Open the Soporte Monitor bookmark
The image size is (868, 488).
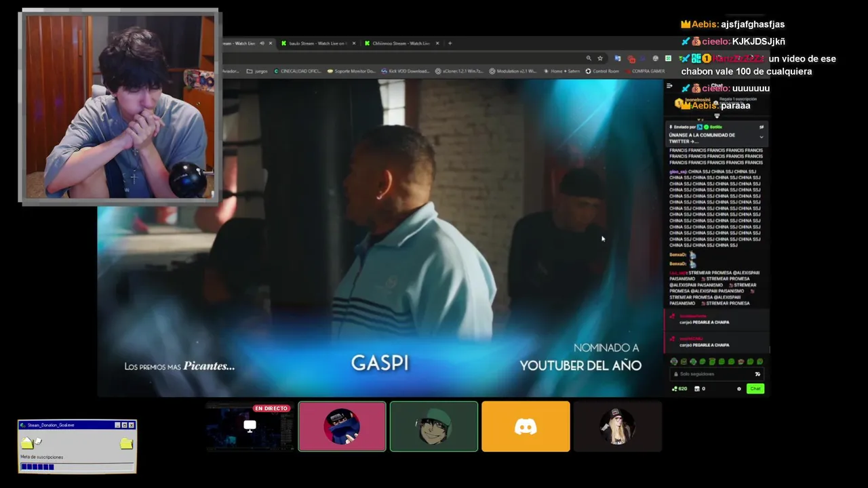click(x=351, y=71)
